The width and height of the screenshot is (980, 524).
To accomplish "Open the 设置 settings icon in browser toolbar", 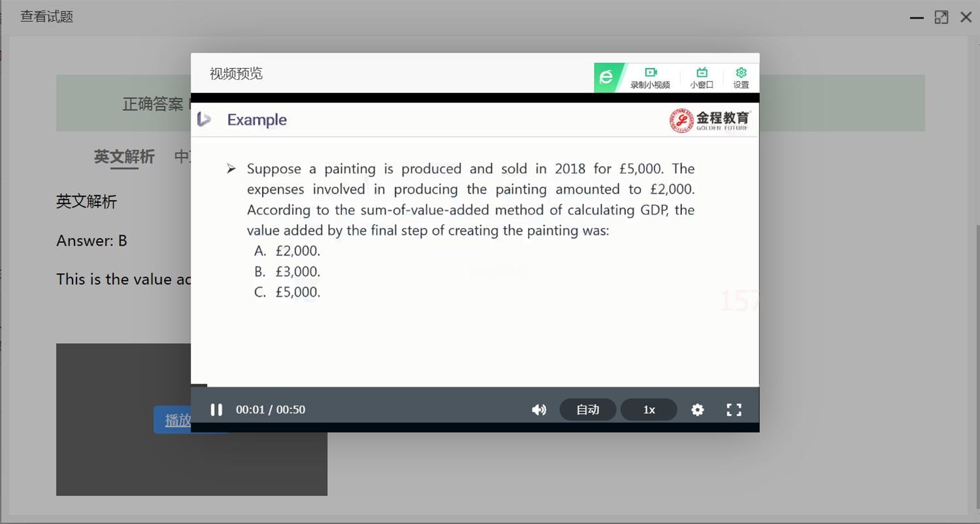I will pyautogui.click(x=741, y=78).
